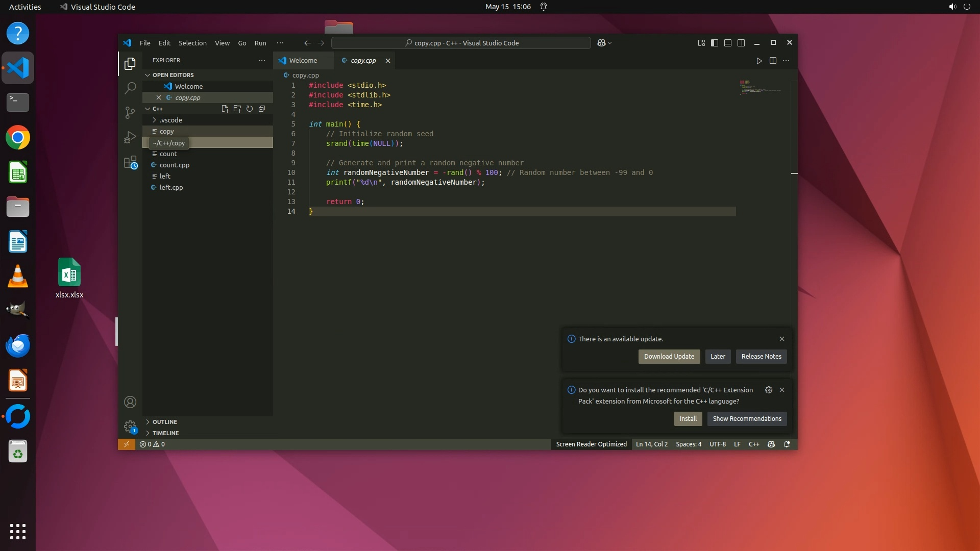Refresh the explorer file tree
980x551 pixels.
pyautogui.click(x=250, y=109)
